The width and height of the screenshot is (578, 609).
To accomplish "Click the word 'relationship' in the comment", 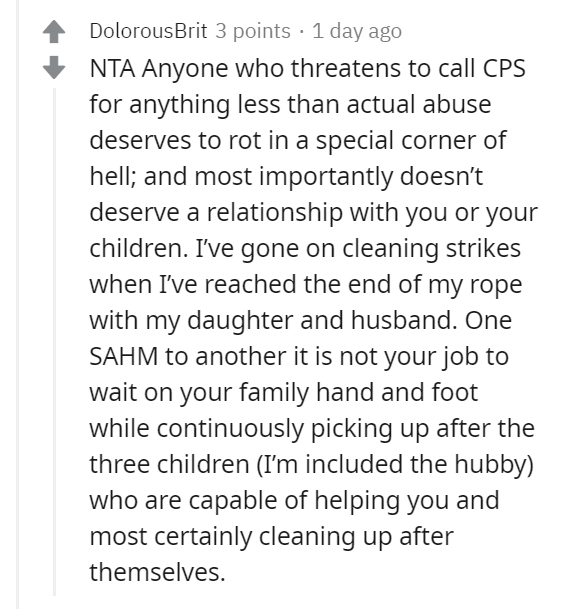I will 275,213.
